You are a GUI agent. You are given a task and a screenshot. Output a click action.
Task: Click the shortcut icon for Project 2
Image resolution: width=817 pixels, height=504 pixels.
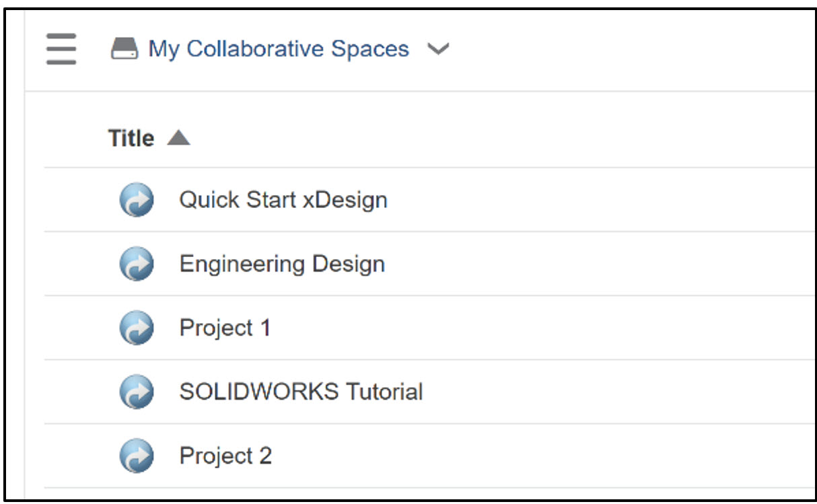[137, 455]
